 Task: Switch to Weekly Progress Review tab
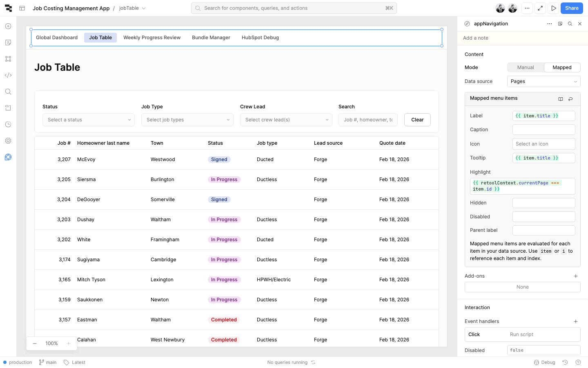pyautogui.click(x=152, y=38)
